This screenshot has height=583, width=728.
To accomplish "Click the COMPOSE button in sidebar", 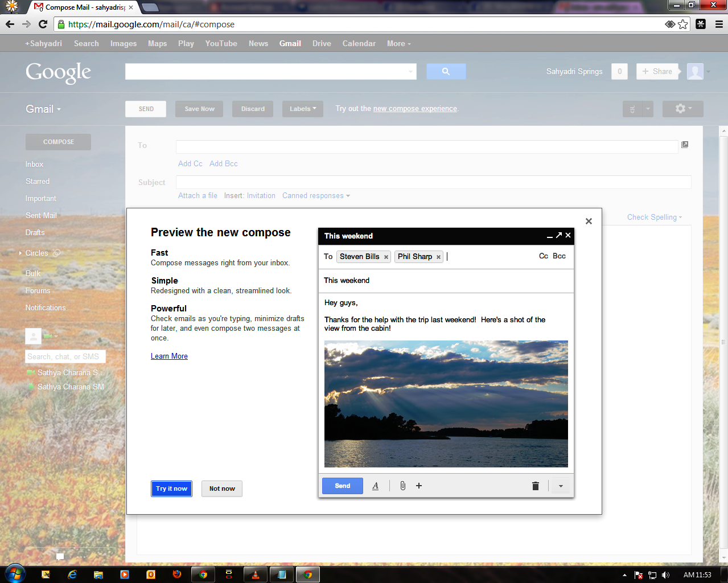I will click(x=58, y=142).
